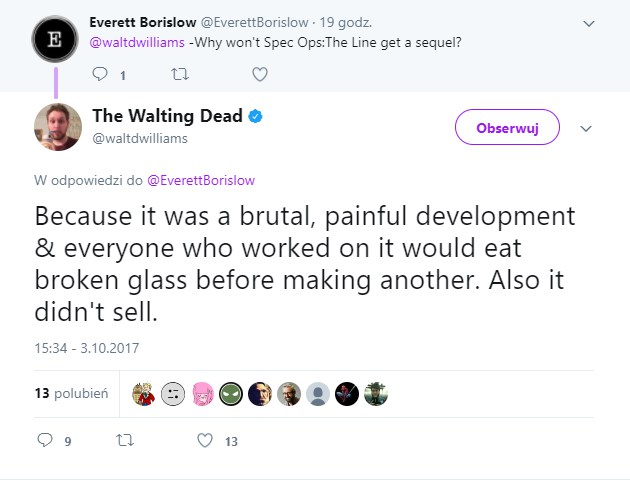Retweet The Walting Dead's answer
The height and width of the screenshot is (483, 630).
(125, 440)
